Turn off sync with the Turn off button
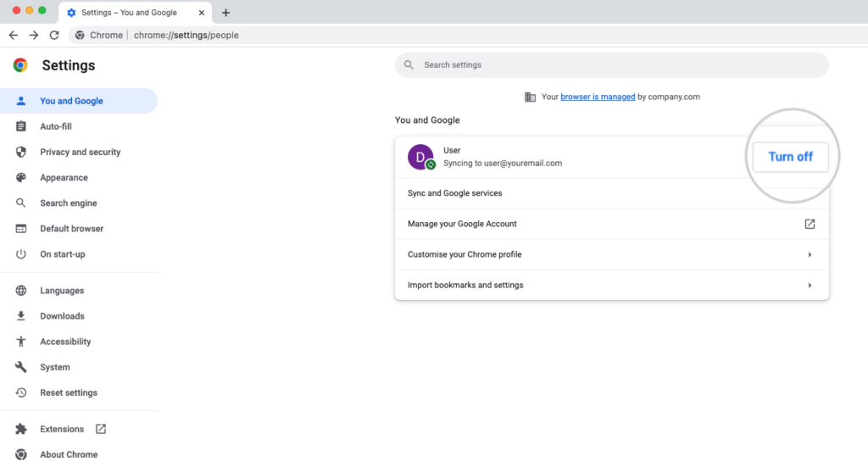This screenshot has width=868, height=473. (790, 157)
